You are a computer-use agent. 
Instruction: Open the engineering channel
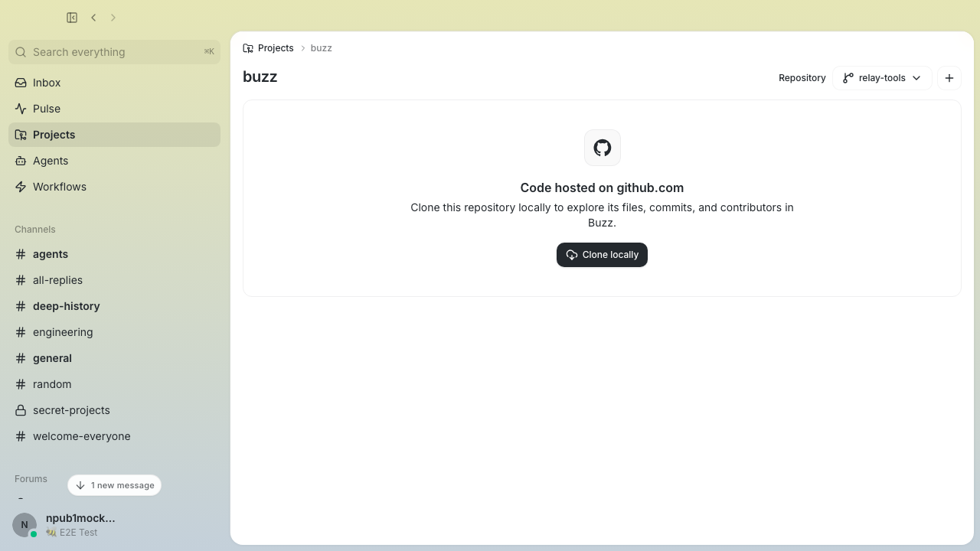115,332
